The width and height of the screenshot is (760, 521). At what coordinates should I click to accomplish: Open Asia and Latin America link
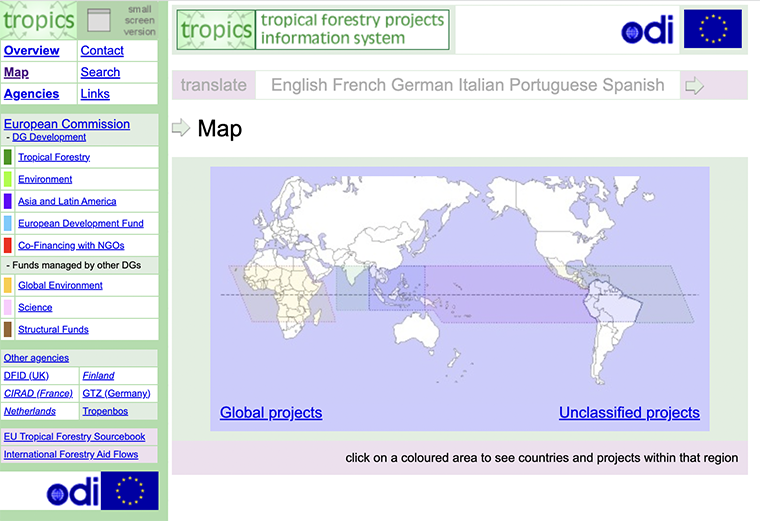[x=67, y=201]
